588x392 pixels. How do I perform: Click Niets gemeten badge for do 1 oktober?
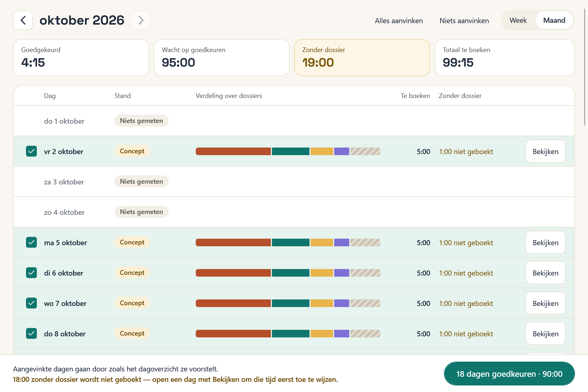coord(142,121)
